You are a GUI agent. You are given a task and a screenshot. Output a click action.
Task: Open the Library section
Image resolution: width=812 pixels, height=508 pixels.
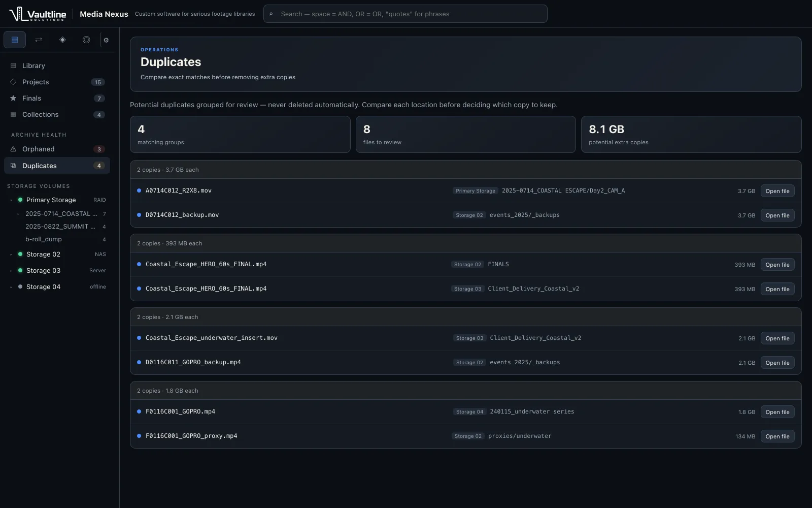click(x=57, y=66)
